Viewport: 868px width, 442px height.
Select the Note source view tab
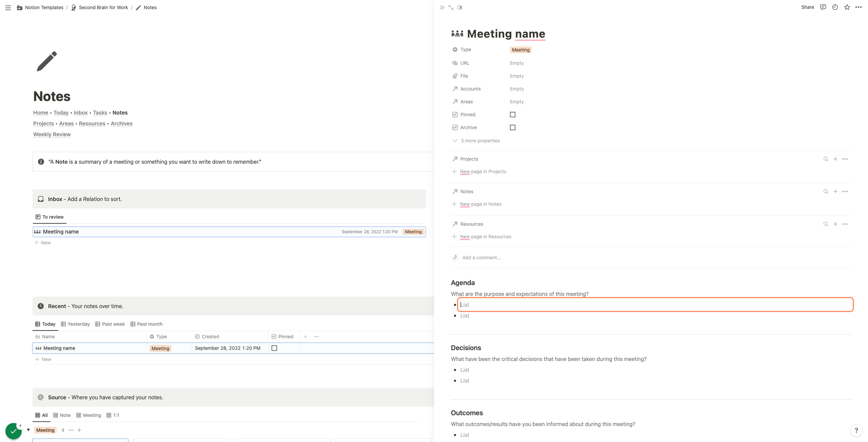(x=62, y=415)
